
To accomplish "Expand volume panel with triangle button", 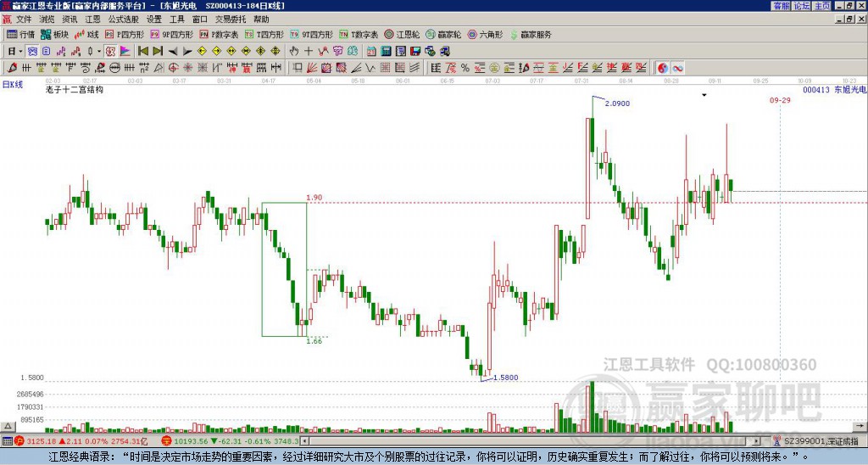I will tap(8, 426).
